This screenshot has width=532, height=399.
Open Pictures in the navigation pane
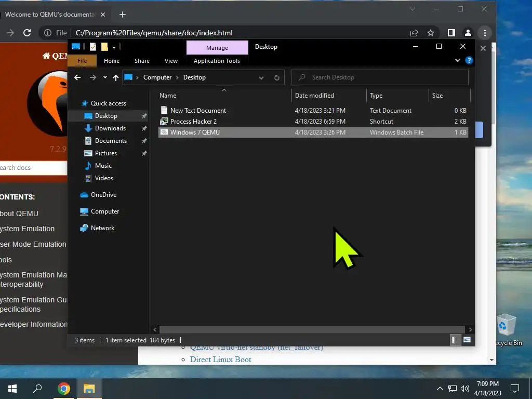point(106,153)
